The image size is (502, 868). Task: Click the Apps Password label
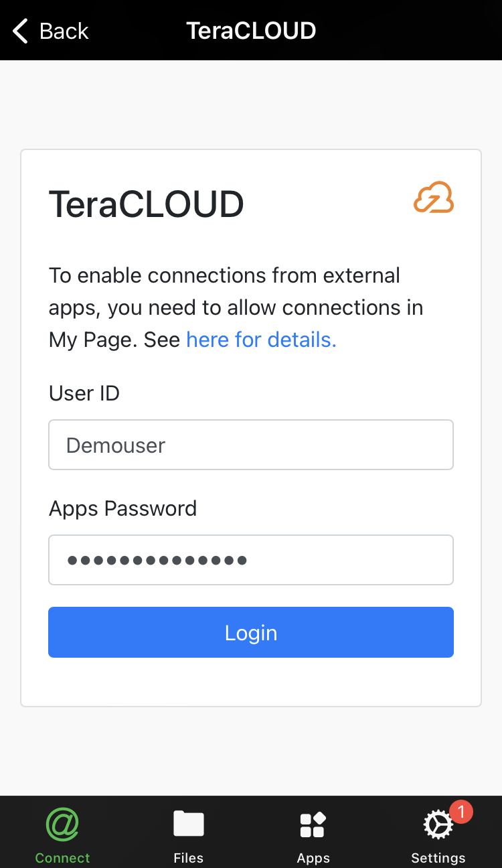pyautogui.click(x=123, y=508)
